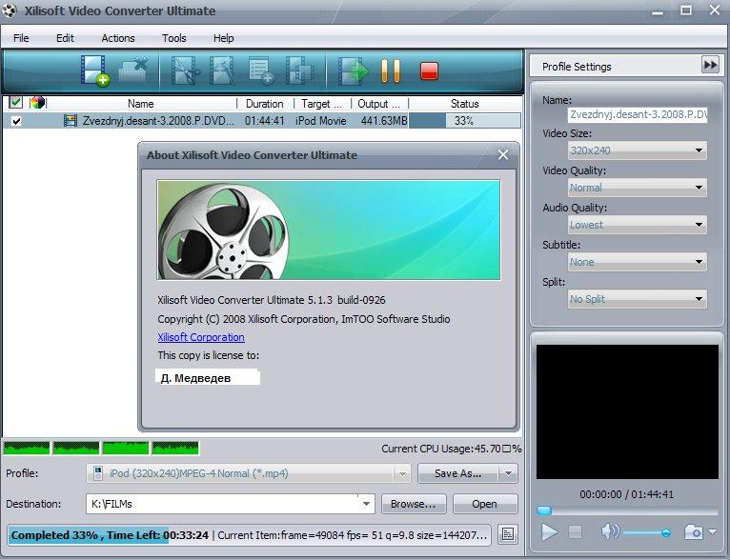Image resolution: width=730 pixels, height=560 pixels.
Task: Click the 00:00:00 / 01:44:41 time readout
Action: [x=626, y=494]
